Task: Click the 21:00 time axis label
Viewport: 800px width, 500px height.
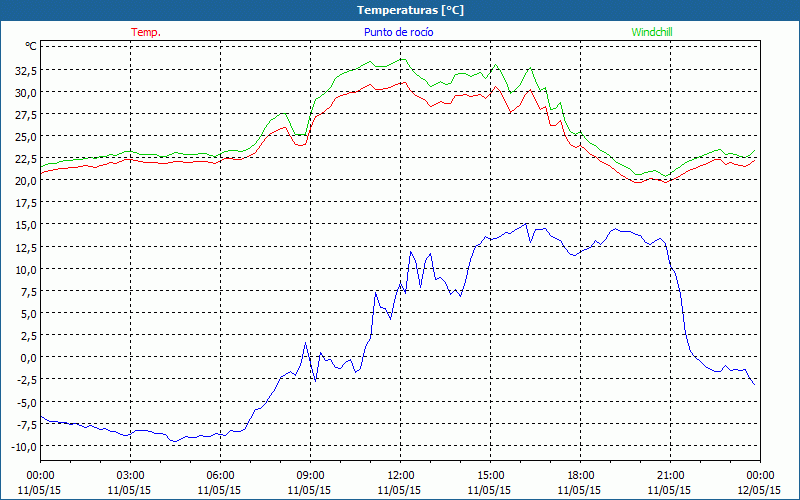Action: coord(670,475)
